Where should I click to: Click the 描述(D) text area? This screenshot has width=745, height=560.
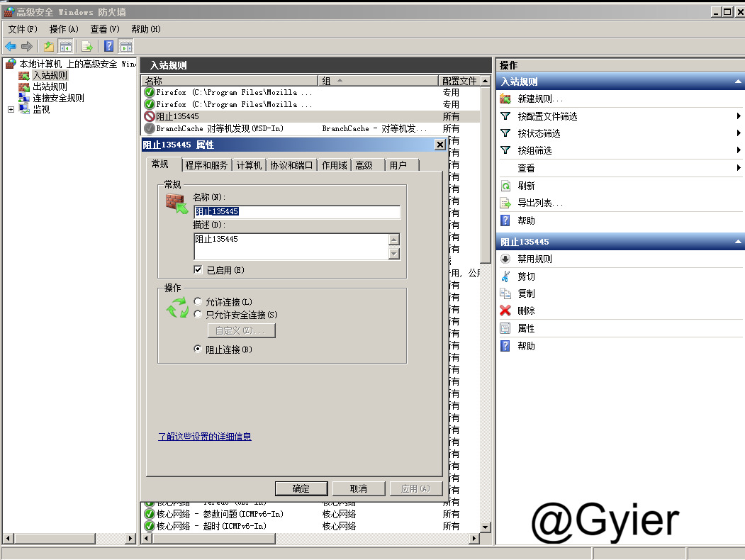291,247
